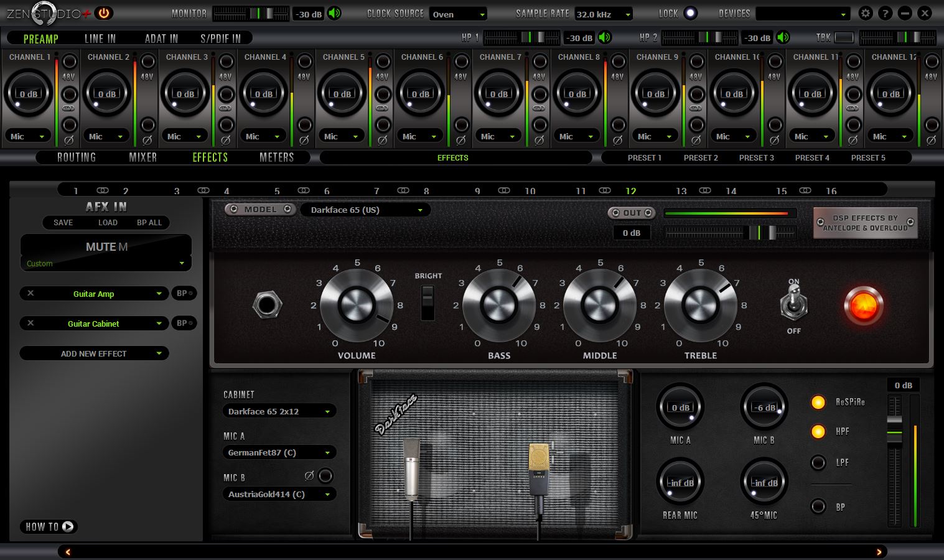Toggle the Lock indicator
The image size is (944, 560).
(x=690, y=13)
